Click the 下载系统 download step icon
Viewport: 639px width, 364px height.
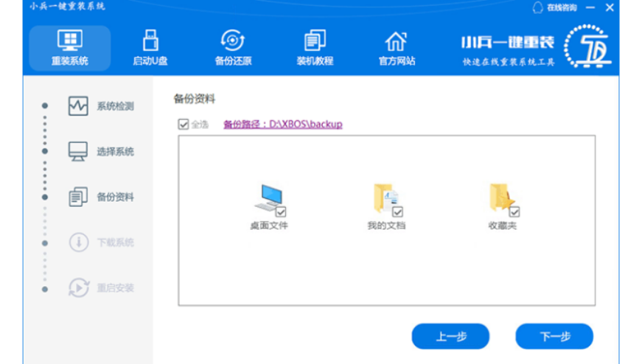pyautogui.click(x=78, y=242)
